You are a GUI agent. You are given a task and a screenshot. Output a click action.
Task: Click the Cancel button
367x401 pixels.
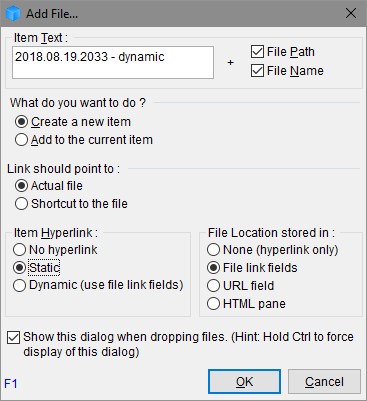(x=324, y=382)
